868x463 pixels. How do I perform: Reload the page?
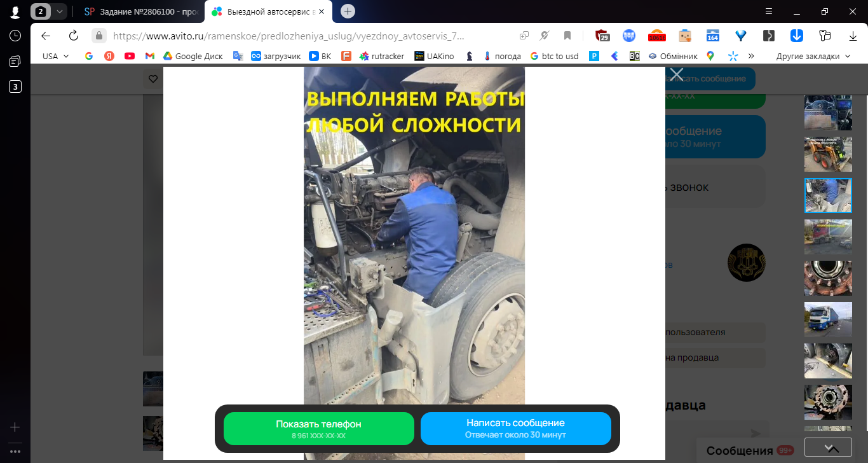click(x=74, y=36)
